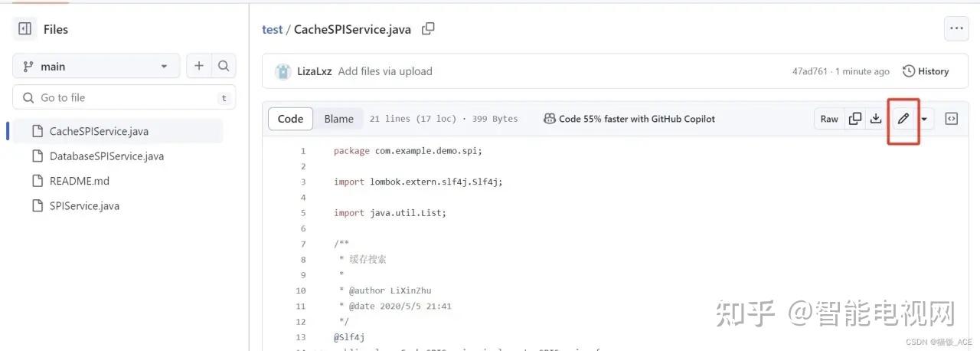Click the add file plus icon
Screen dimensions: 980x351
coord(199,66)
